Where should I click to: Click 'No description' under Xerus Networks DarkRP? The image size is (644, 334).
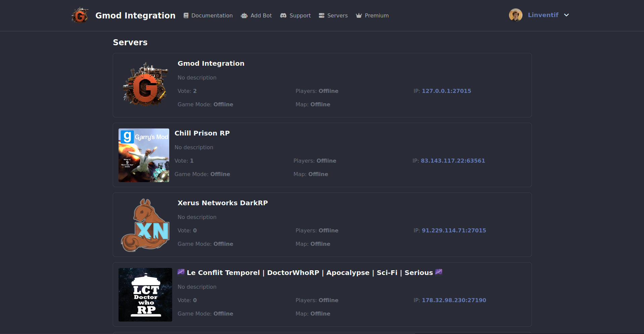pos(197,217)
